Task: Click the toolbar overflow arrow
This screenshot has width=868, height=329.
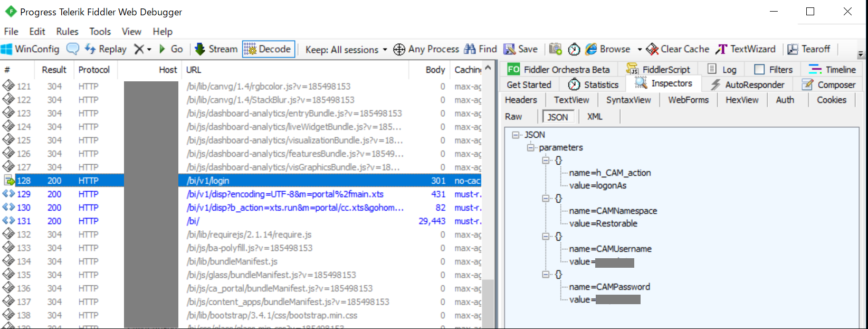Action: (x=861, y=54)
